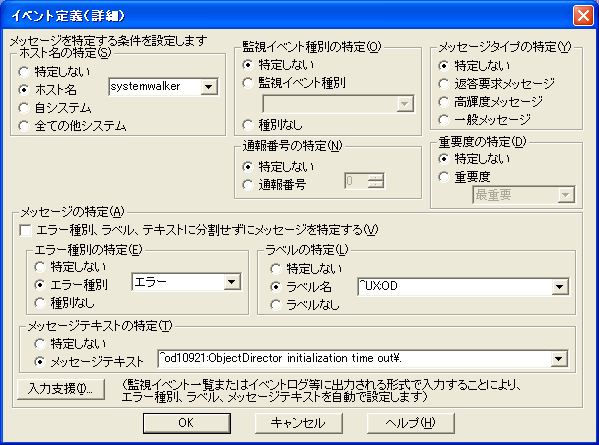Click the 通報番号 spinner stepper

(x=376, y=181)
